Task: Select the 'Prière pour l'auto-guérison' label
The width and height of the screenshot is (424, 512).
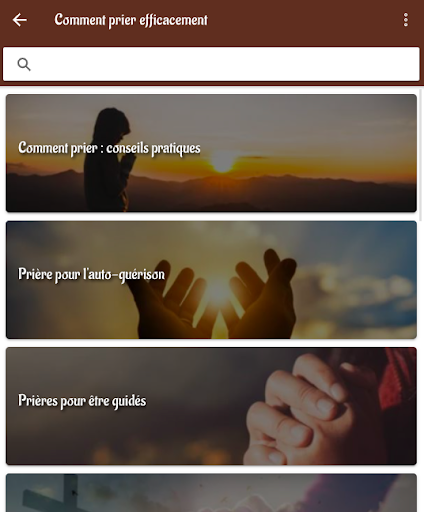Action: point(91,274)
